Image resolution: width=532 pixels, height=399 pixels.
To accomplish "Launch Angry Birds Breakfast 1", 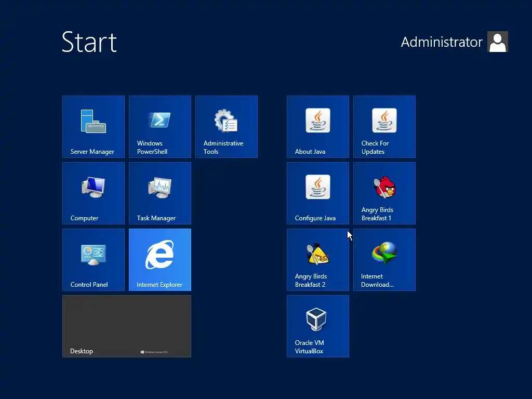I will click(x=384, y=193).
